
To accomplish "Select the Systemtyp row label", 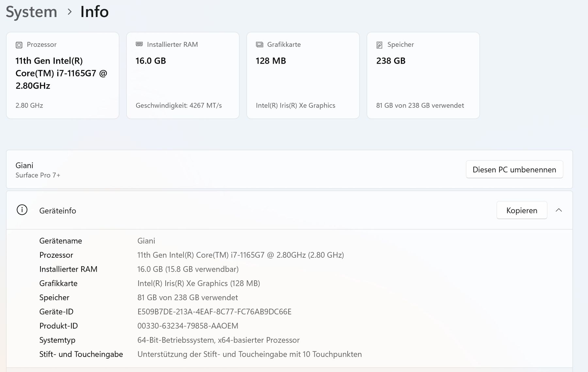I will coord(57,340).
